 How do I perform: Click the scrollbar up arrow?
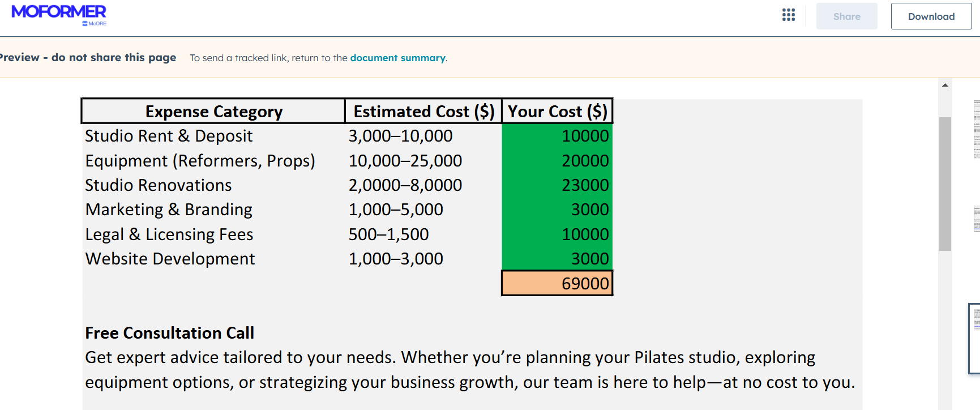click(945, 85)
